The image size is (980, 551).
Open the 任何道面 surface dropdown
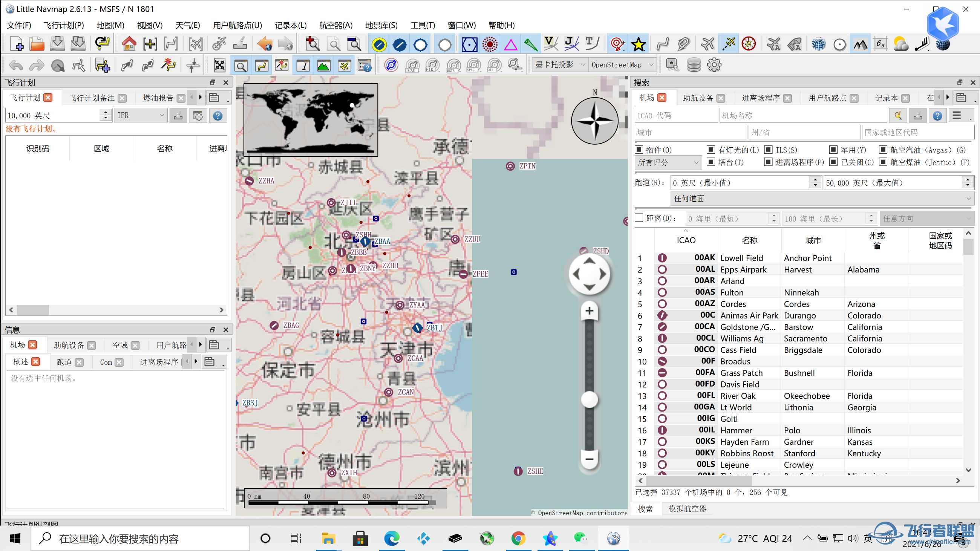coord(822,199)
